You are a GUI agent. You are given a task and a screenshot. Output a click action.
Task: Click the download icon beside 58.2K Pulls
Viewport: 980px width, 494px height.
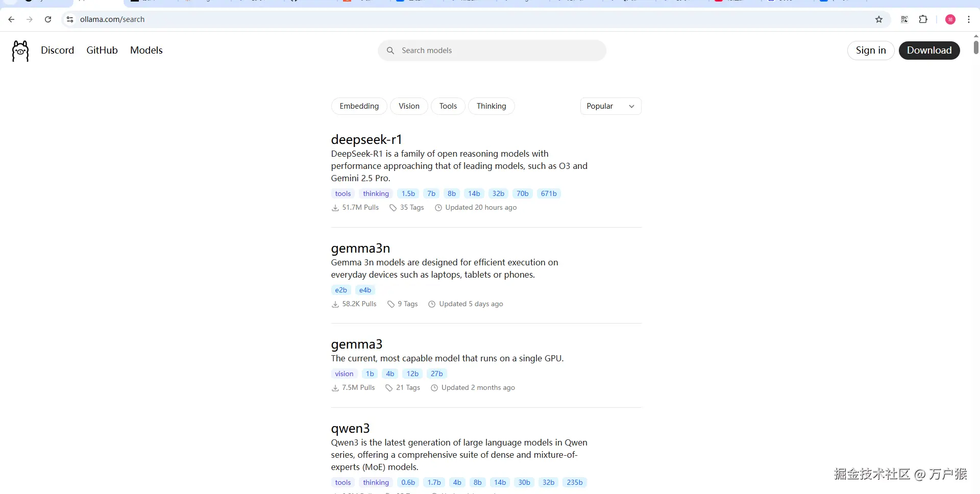click(x=335, y=304)
